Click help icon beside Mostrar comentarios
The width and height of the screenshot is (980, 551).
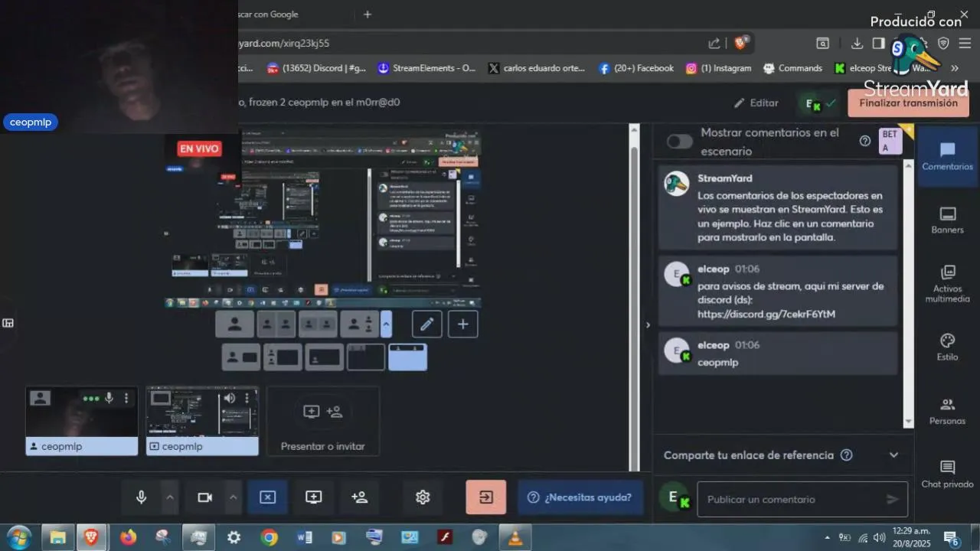click(x=865, y=141)
